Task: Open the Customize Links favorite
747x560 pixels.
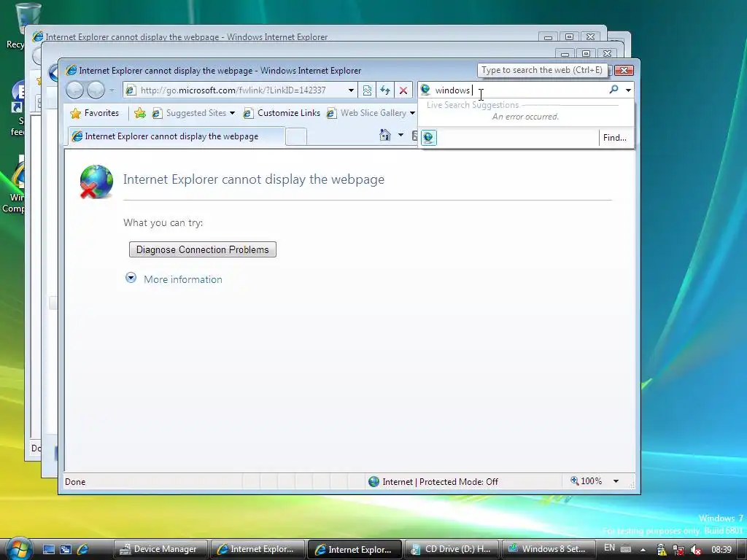Action: (282, 113)
